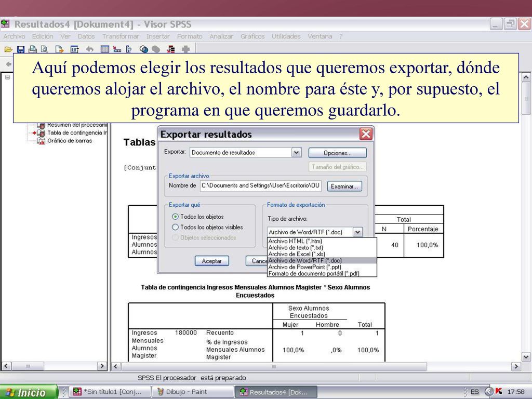Choose 'Archivo HTML (*.htm)' from list
The image size is (532, 399).
(x=322, y=241)
